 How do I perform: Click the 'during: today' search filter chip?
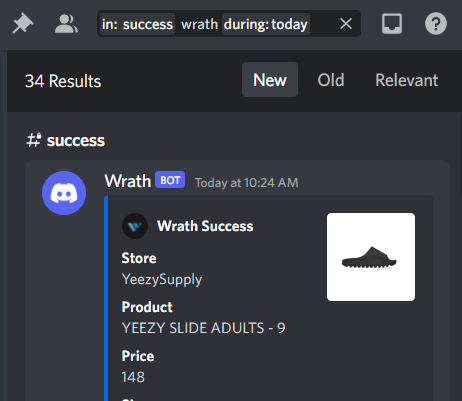tap(266, 24)
